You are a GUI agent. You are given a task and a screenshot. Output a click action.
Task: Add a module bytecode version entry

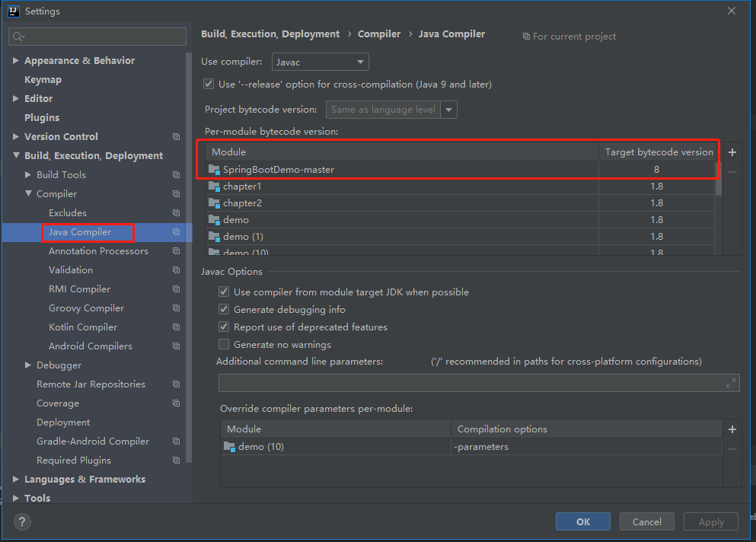click(732, 152)
